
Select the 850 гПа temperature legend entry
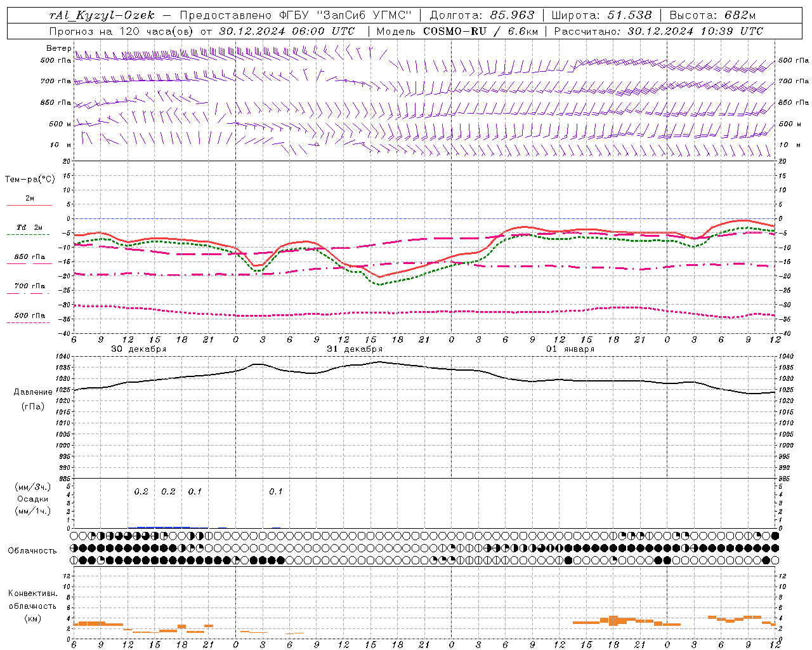coord(30,257)
